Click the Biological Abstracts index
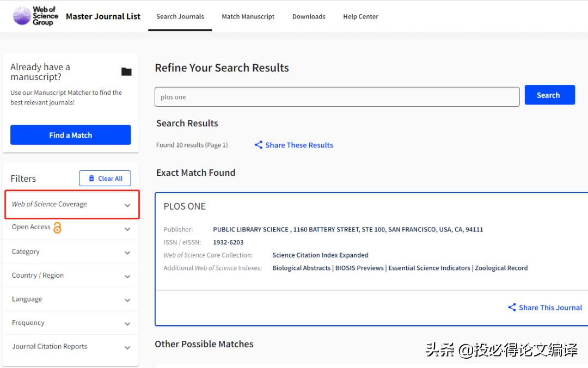Image resolution: width=588 pixels, height=368 pixels. point(301,268)
